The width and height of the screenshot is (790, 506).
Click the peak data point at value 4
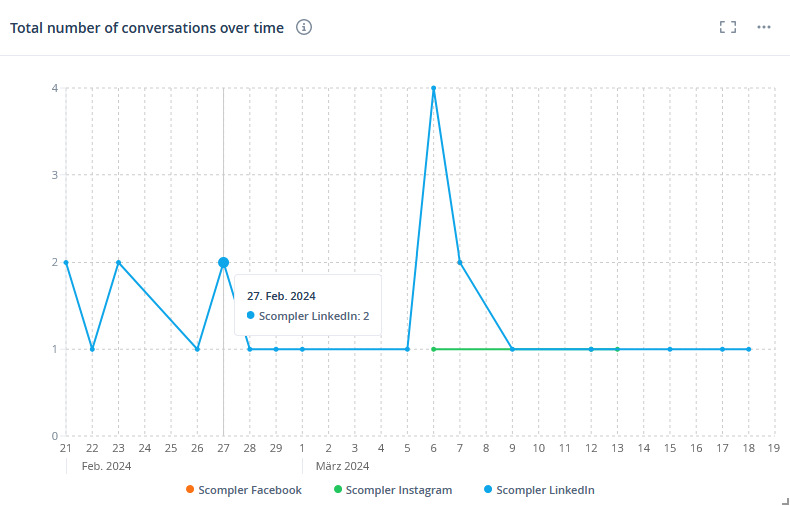coord(433,88)
